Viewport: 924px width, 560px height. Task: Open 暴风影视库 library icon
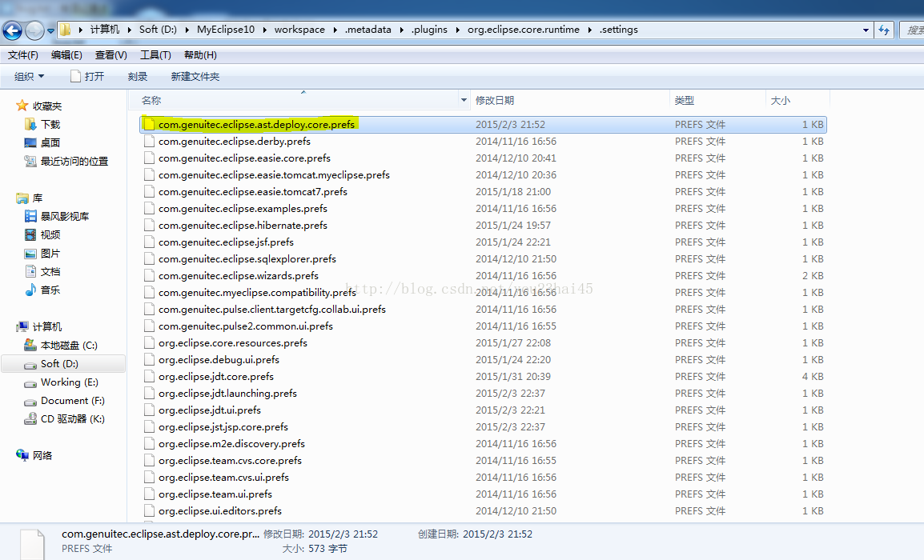pos(30,216)
